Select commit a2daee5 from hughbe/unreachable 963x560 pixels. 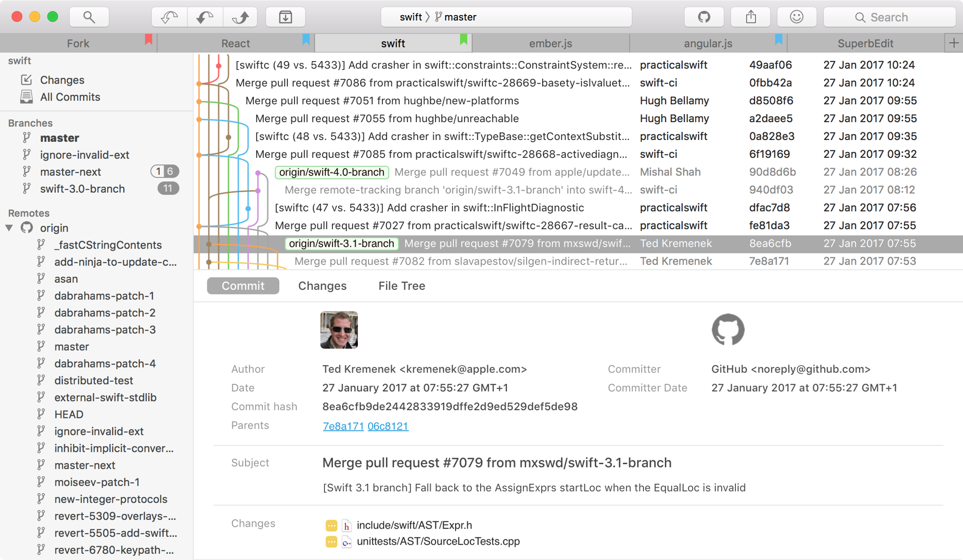pos(578,118)
